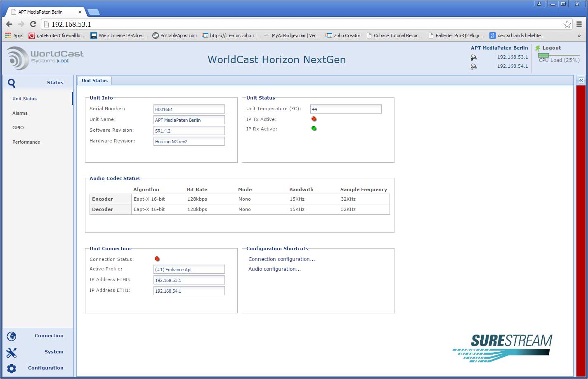
Task: Open Configuration section gear icon
Action: [12, 368]
